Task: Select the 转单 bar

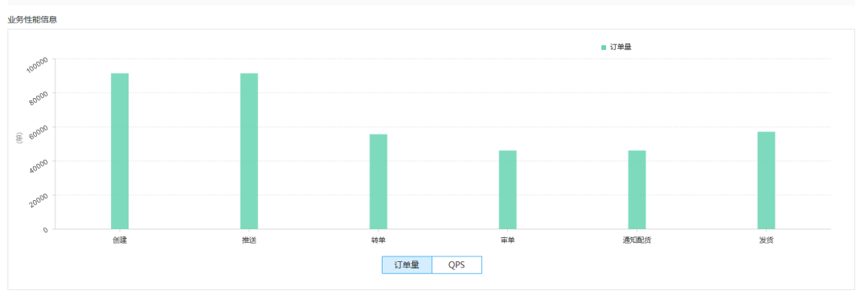Action: click(379, 182)
